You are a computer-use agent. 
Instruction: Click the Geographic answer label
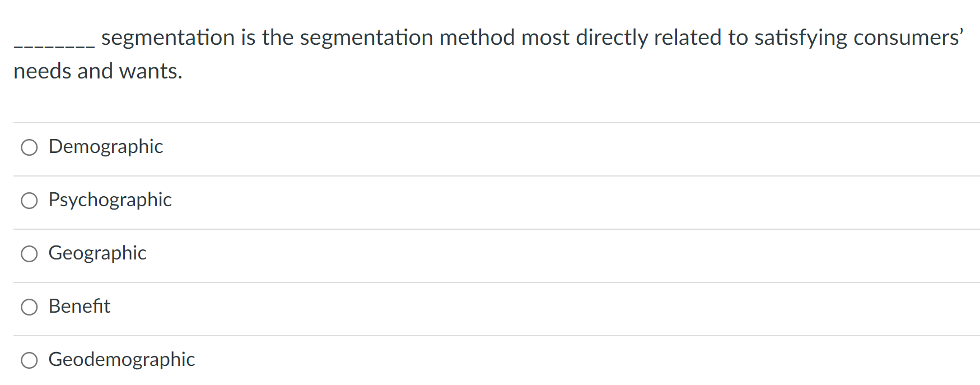coord(97,253)
